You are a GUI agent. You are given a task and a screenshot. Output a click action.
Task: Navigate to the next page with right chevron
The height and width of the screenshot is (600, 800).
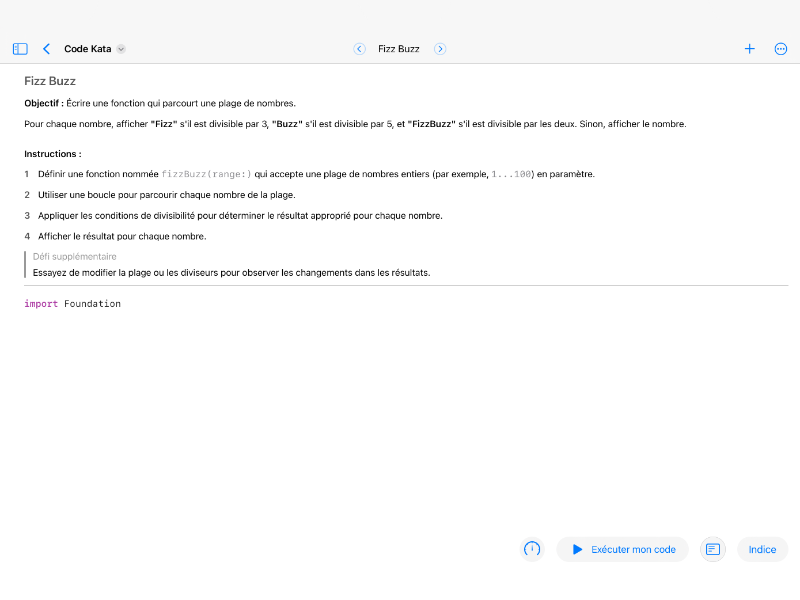439,48
